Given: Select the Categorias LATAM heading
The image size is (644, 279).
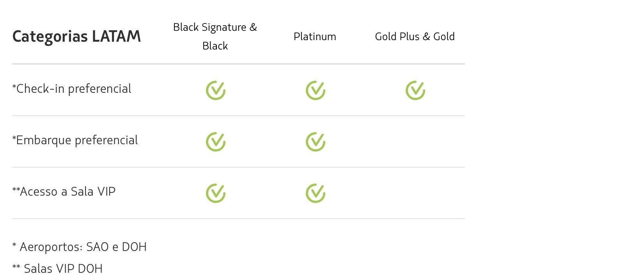Looking at the screenshot, I should (x=76, y=37).
